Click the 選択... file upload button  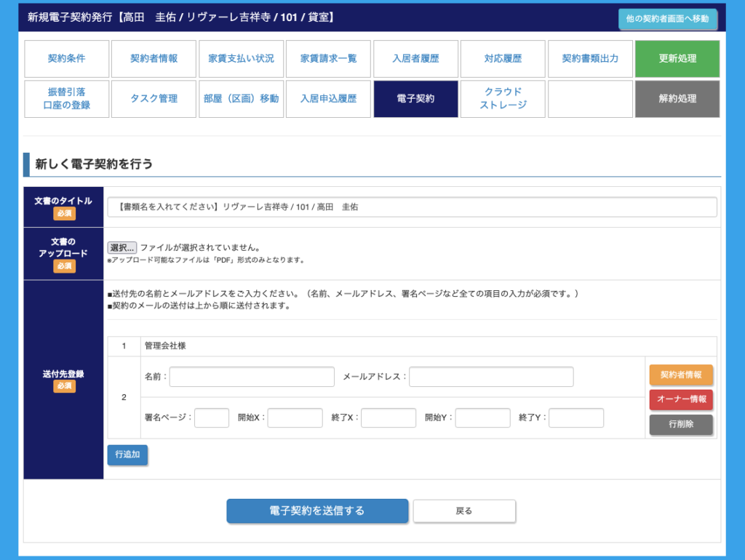tap(122, 248)
